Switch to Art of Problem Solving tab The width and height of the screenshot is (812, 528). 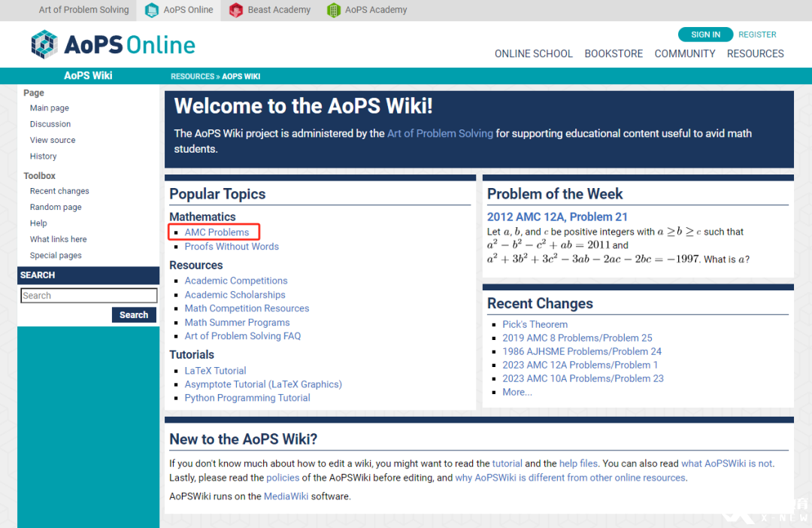click(84, 10)
